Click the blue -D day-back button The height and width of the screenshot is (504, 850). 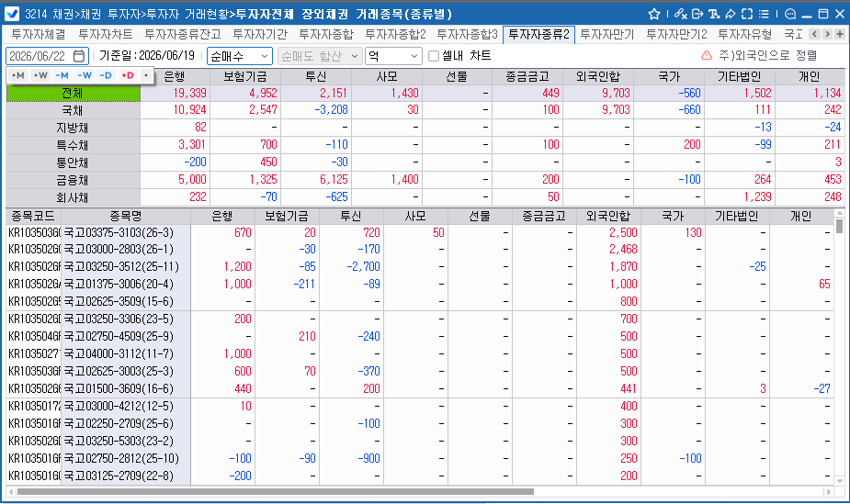[106, 75]
